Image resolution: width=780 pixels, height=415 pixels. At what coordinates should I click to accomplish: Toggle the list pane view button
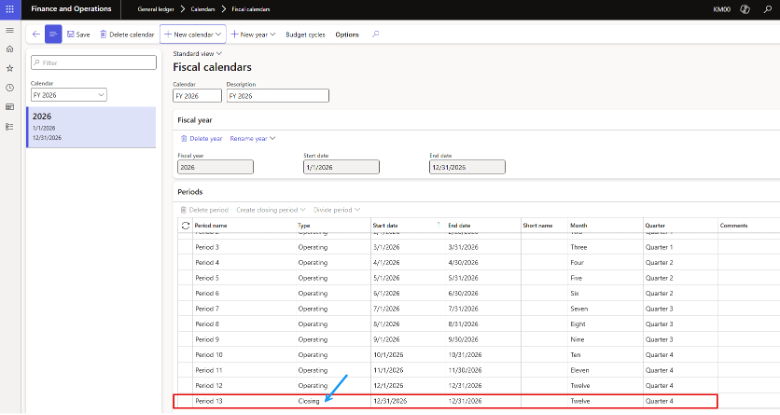click(53, 34)
